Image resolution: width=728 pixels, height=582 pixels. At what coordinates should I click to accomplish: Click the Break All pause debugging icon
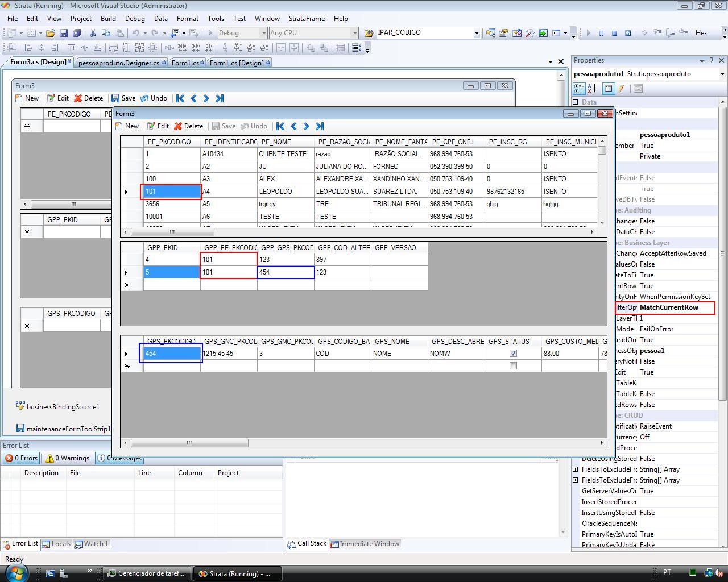tap(601, 33)
